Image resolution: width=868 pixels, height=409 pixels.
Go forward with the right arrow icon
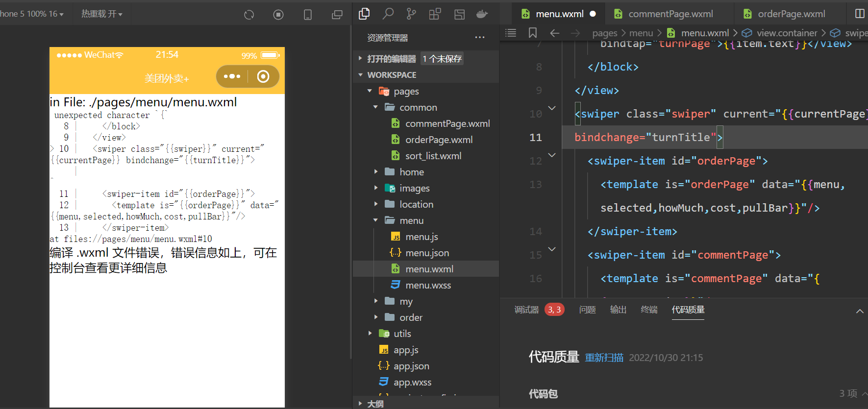tap(575, 33)
